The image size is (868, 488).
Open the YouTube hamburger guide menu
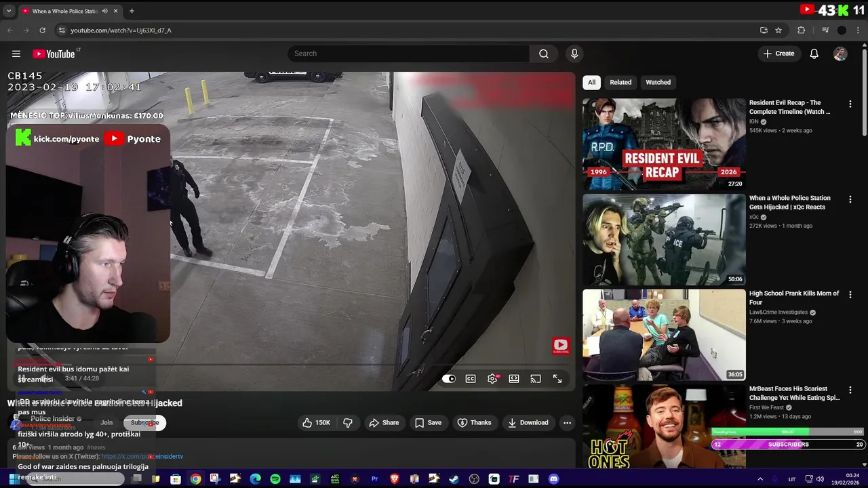[16, 54]
